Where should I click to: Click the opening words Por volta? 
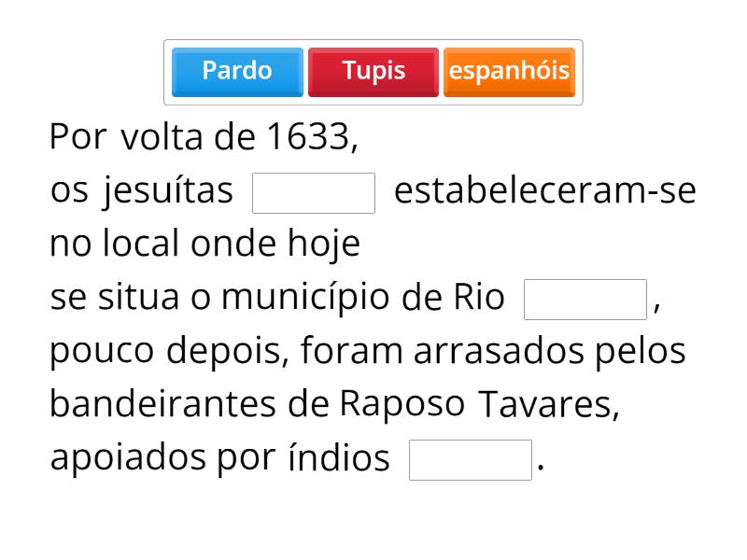tap(127, 137)
